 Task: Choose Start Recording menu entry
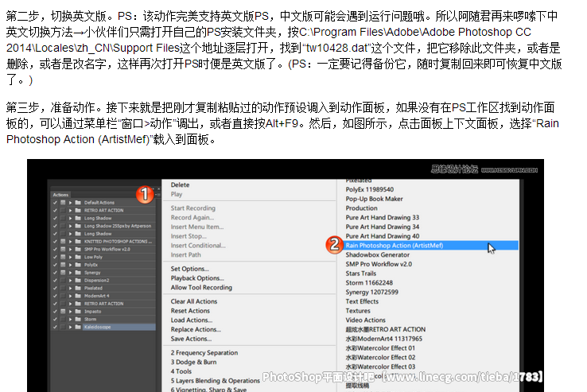[192, 208]
